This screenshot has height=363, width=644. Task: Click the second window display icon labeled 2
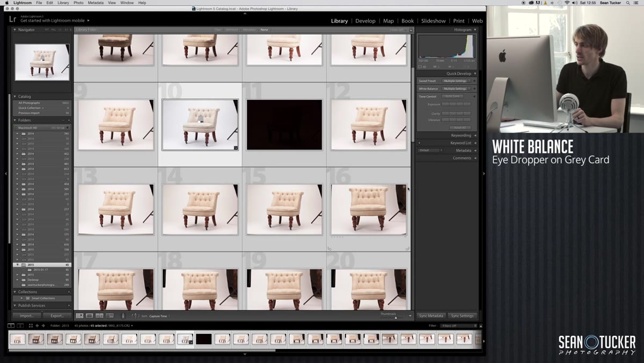pyautogui.click(x=20, y=325)
